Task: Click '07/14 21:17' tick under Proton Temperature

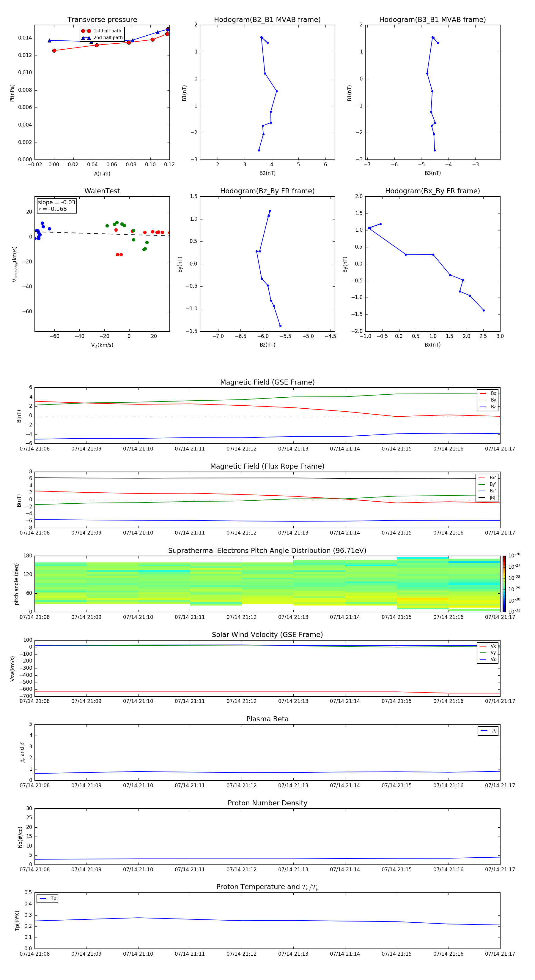Action: 500,954
